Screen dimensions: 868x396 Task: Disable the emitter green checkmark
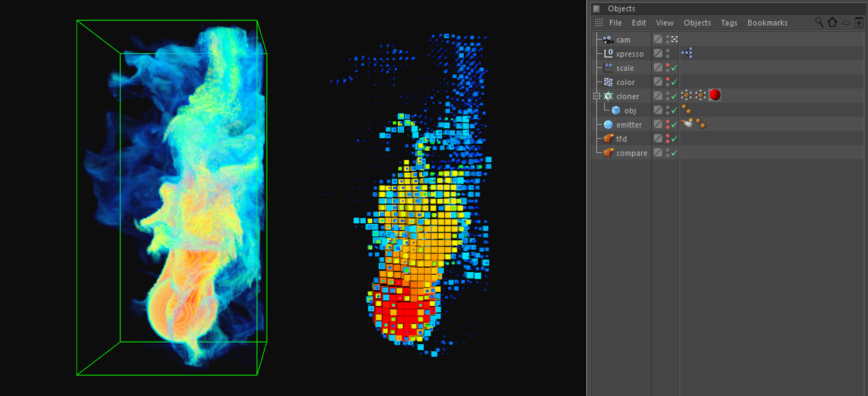pos(674,125)
